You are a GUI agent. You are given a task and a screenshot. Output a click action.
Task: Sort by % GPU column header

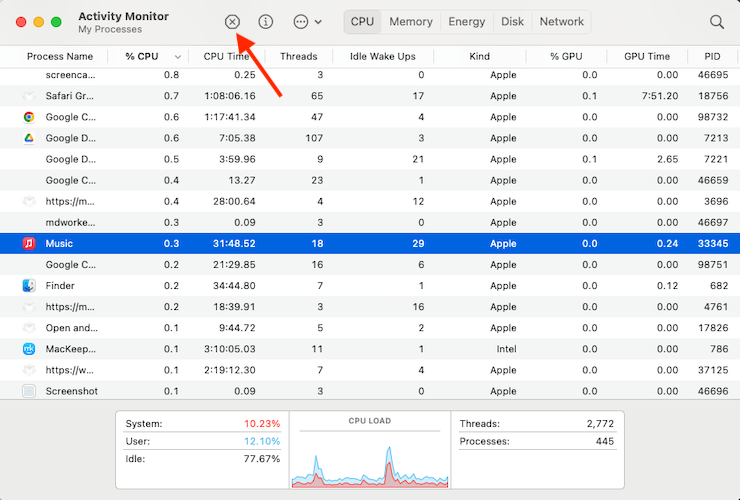[566, 56]
